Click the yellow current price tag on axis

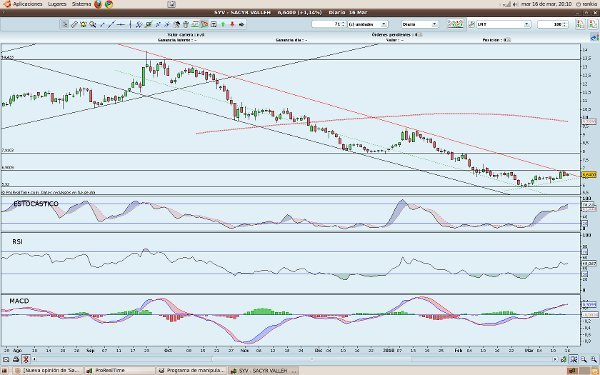pyautogui.click(x=589, y=174)
